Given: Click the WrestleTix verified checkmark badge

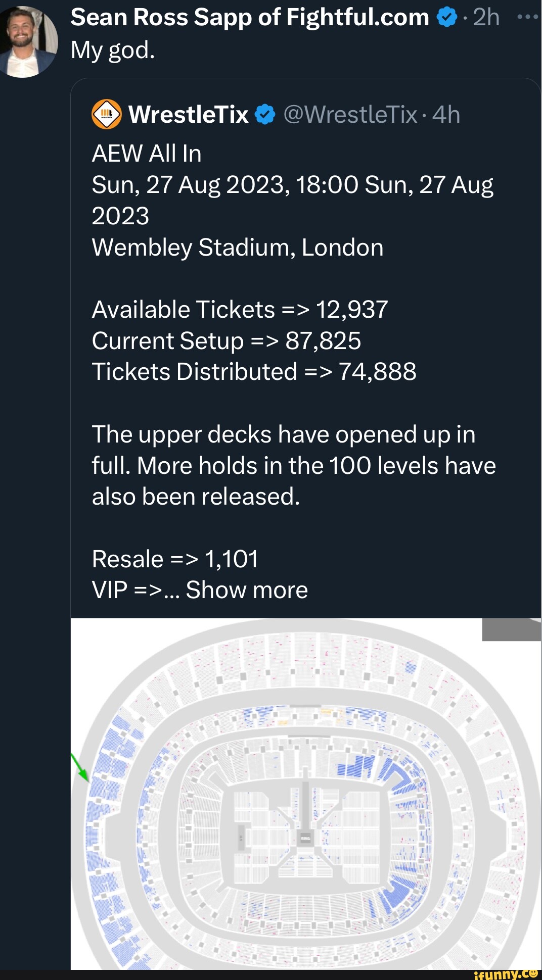Looking at the screenshot, I should [x=265, y=115].
